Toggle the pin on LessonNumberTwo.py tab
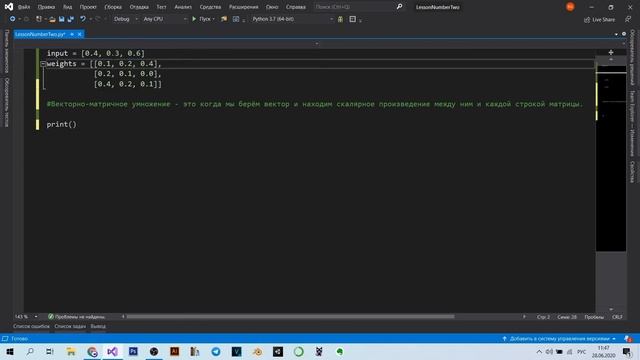 (x=72, y=34)
